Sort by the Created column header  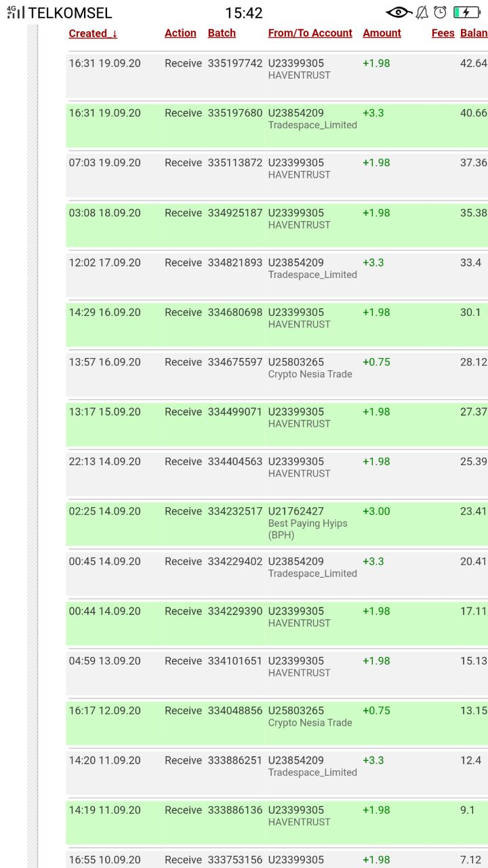[x=93, y=33]
